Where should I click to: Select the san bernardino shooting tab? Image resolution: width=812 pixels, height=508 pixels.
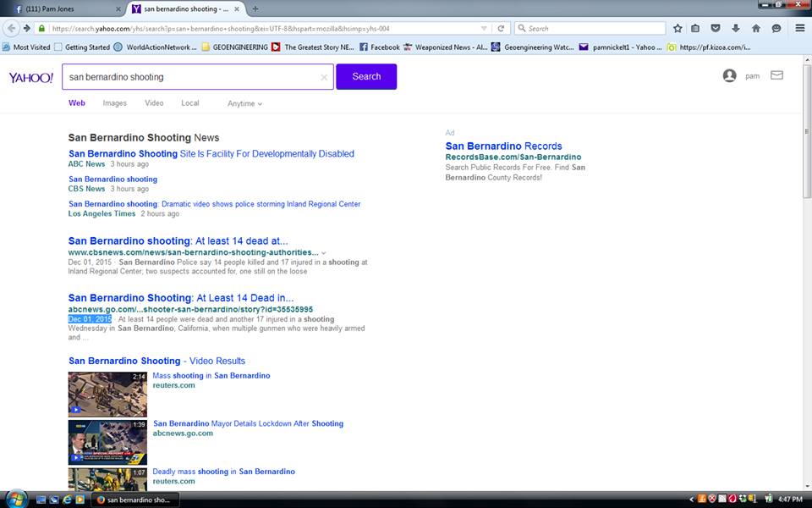(x=186, y=8)
